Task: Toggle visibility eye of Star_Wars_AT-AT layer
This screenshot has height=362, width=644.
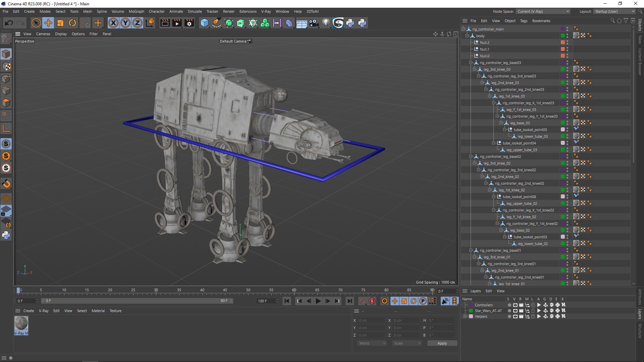Action: tap(515, 311)
